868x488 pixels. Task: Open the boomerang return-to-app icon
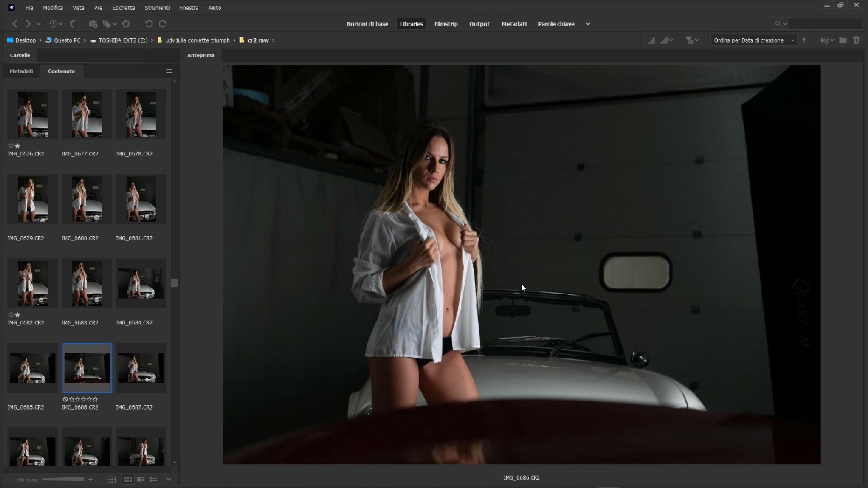click(x=73, y=24)
